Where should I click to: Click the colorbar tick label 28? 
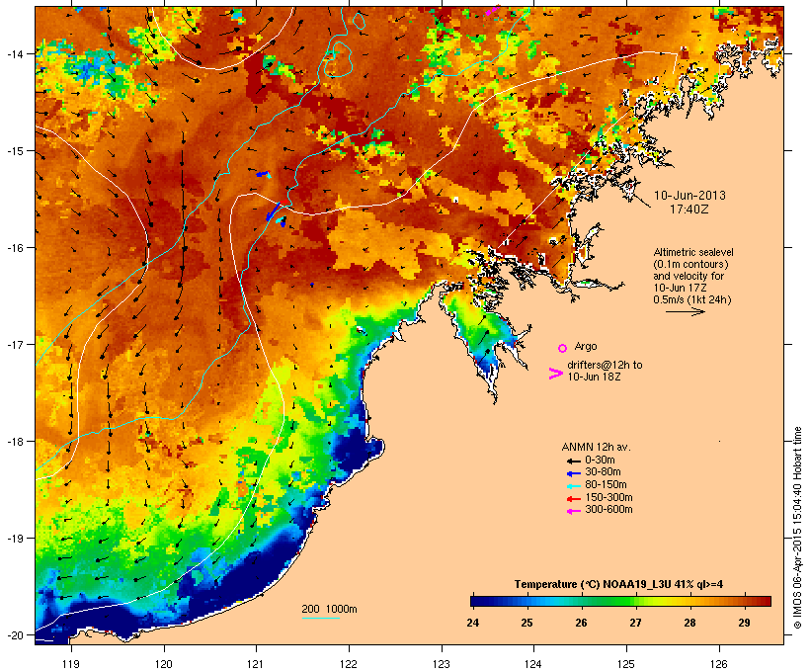[x=689, y=623]
